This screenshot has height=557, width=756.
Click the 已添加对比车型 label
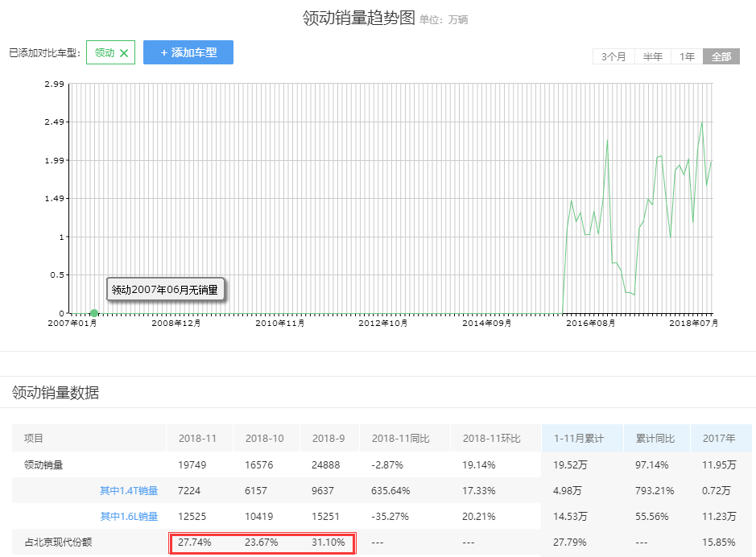pos(44,53)
